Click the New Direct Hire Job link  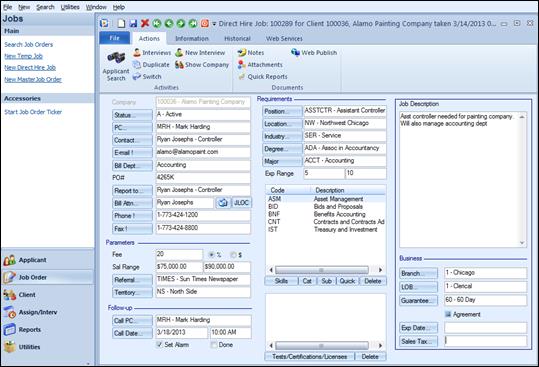30,68
